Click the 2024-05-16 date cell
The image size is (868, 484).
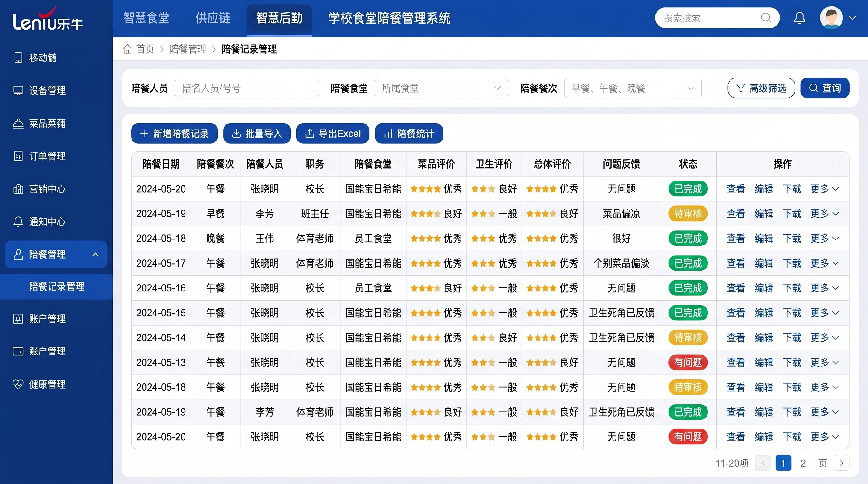(161, 288)
